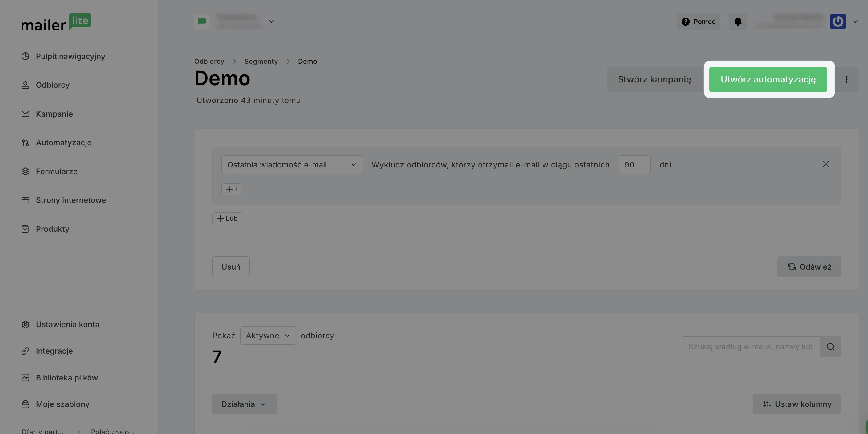Open Kampanie in the sidebar
This screenshot has width=868, height=434.
pyautogui.click(x=54, y=114)
